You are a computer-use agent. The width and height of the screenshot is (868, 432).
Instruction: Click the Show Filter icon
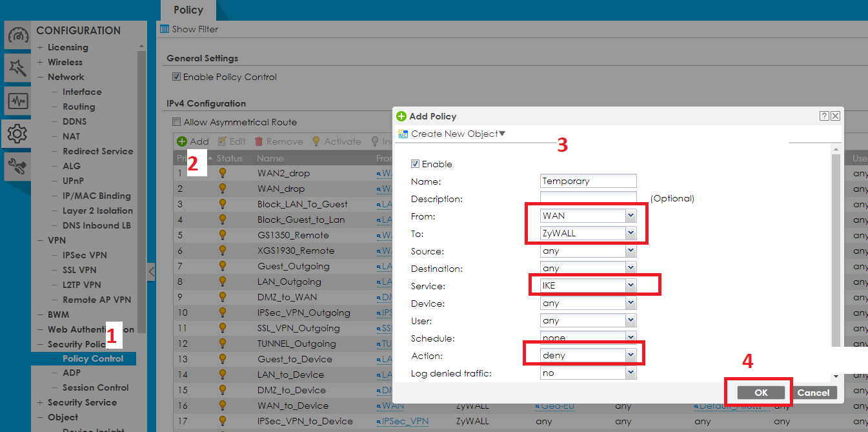[x=165, y=29]
